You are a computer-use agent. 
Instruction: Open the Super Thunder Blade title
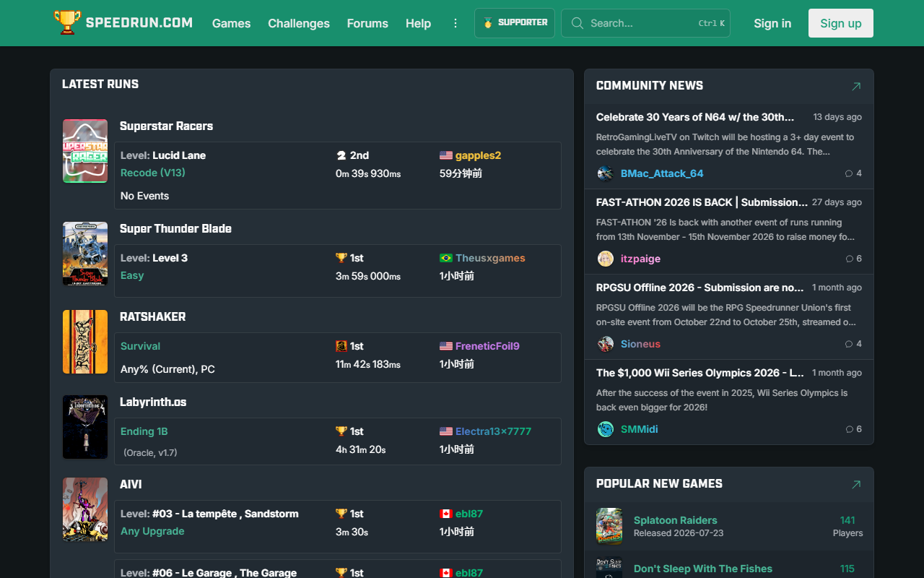click(175, 228)
